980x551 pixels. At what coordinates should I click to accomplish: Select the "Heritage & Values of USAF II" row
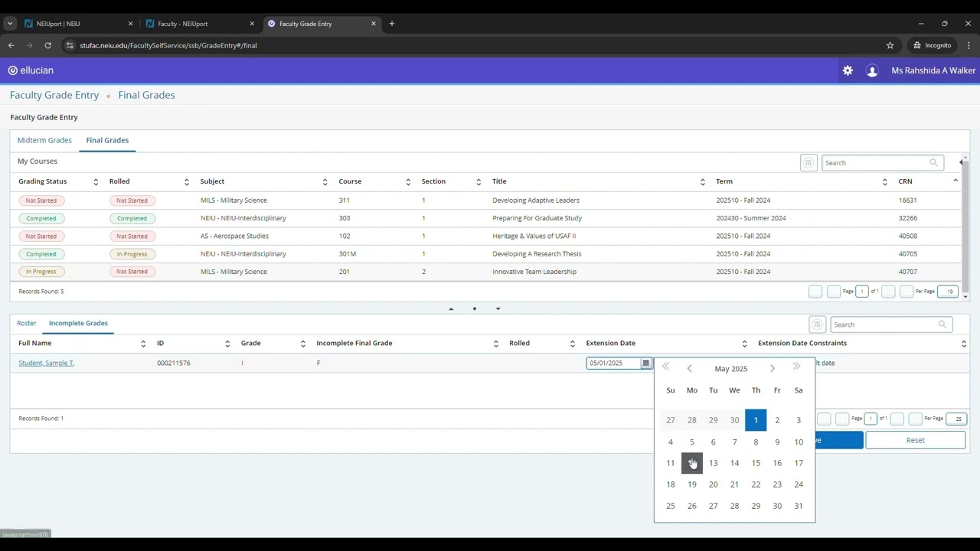click(486, 236)
